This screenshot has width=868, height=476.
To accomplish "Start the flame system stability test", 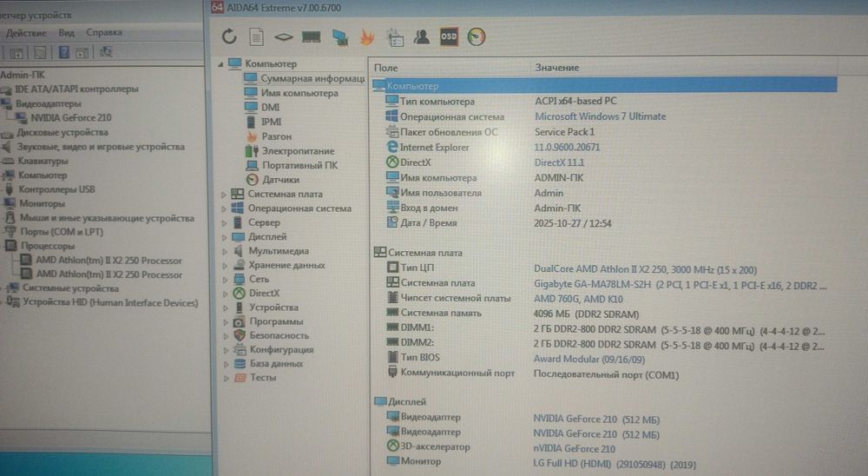I will 367,37.
